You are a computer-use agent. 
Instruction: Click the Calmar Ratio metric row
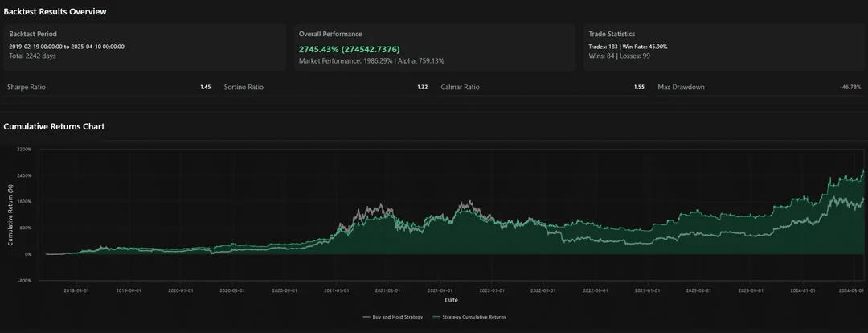coord(542,87)
